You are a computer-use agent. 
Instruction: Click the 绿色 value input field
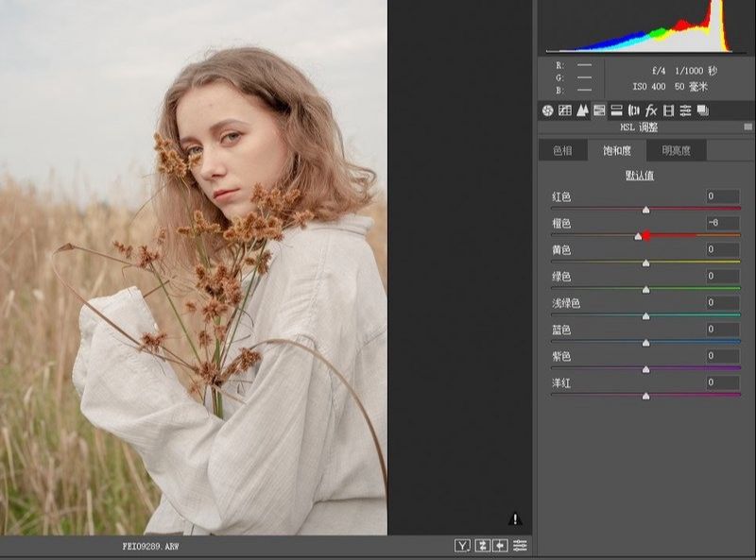pyautogui.click(x=723, y=276)
